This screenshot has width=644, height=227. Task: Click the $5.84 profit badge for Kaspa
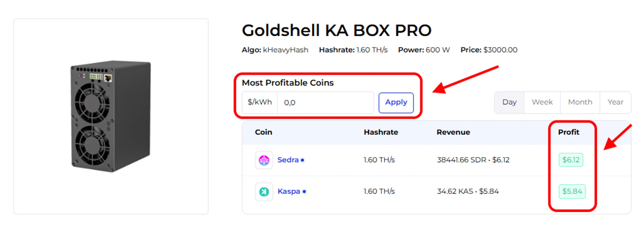572,192
